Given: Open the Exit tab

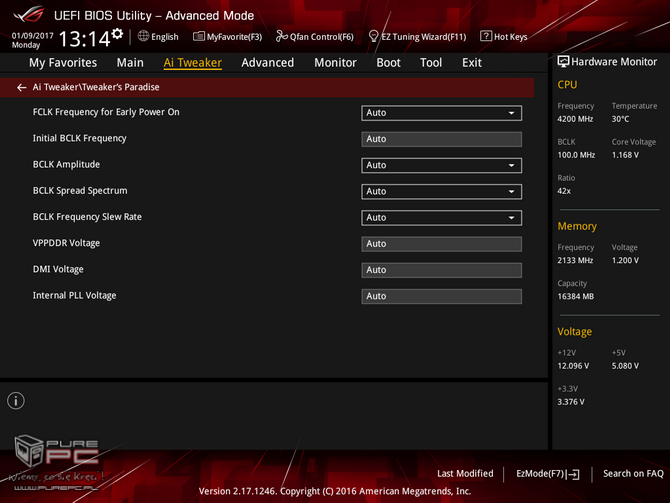Looking at the screenshot, I should pyautogui.click(x=472, y=63).
